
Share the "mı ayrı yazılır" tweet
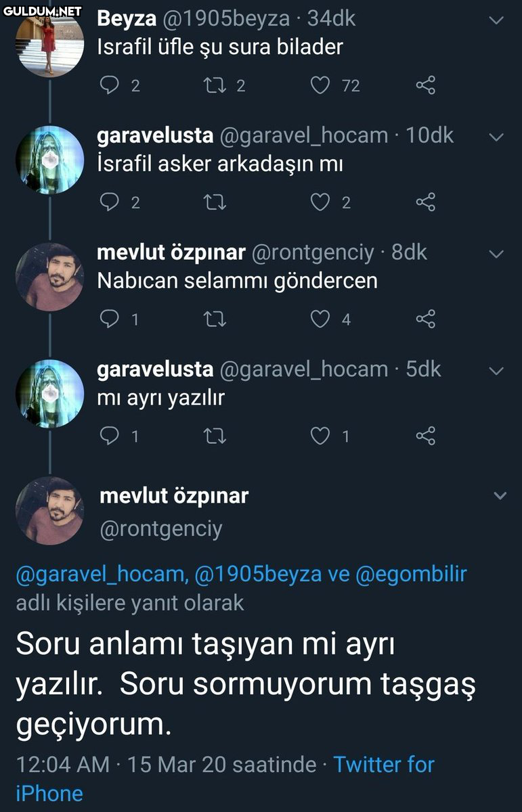click(x=425, y=436)
